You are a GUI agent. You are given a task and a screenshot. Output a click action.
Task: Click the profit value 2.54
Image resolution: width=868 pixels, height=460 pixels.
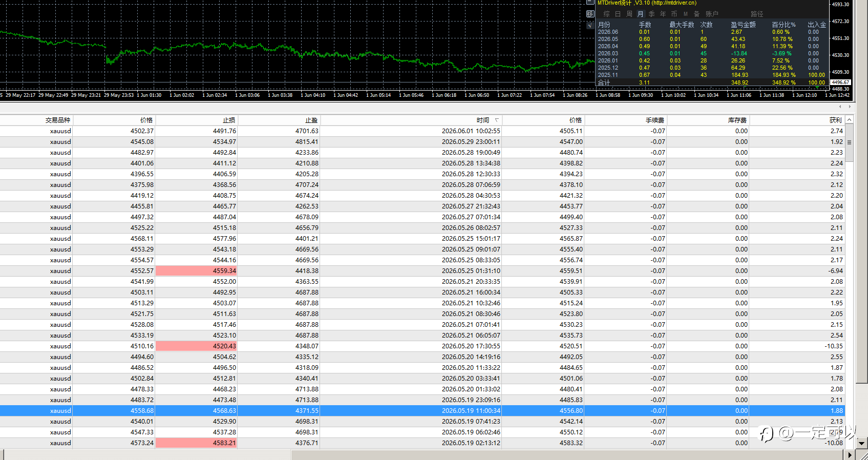[x=837, y=336]
